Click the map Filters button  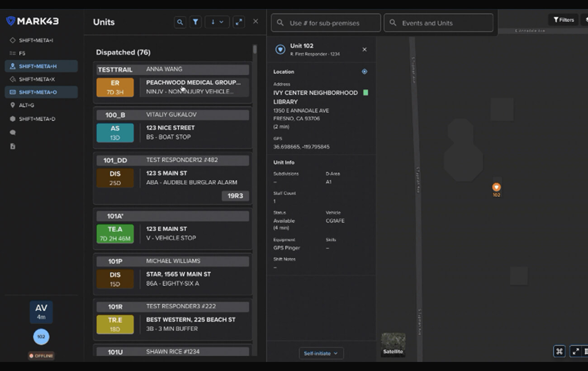click(563, 20)
